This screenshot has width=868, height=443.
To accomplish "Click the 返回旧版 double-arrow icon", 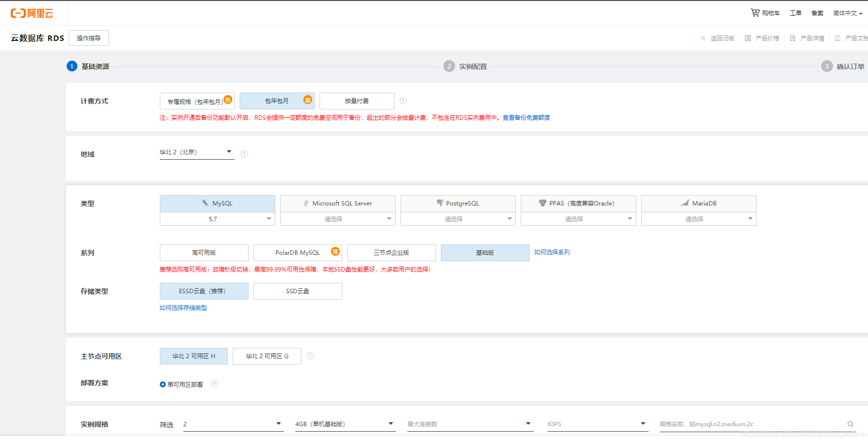I will coord(703,38).
